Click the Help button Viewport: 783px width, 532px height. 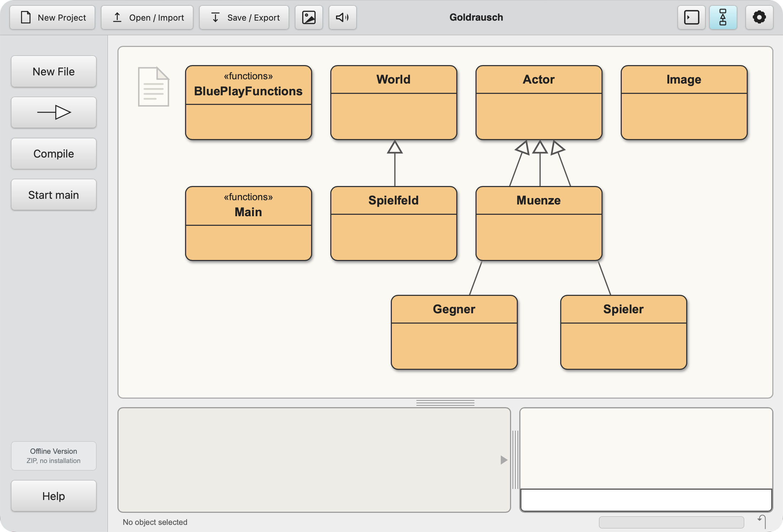pos(54,496)
